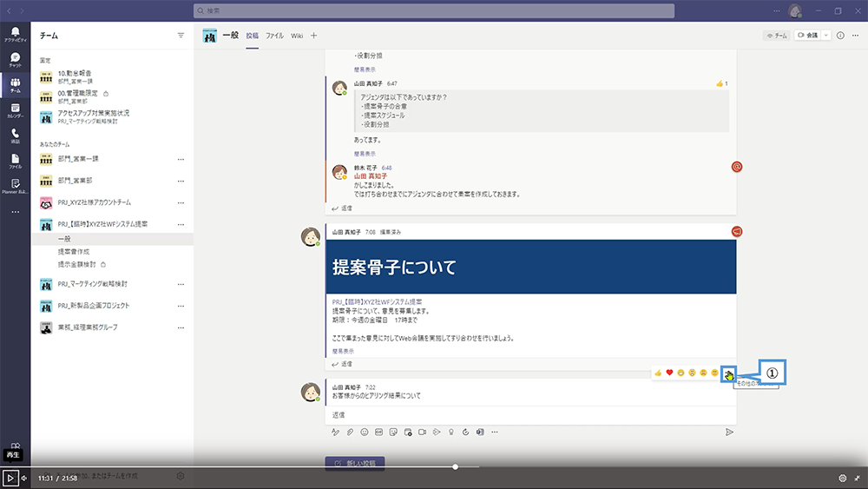Click the video progress bar handle
This screenshot has height=489, width=868.
tap(455, 466)
